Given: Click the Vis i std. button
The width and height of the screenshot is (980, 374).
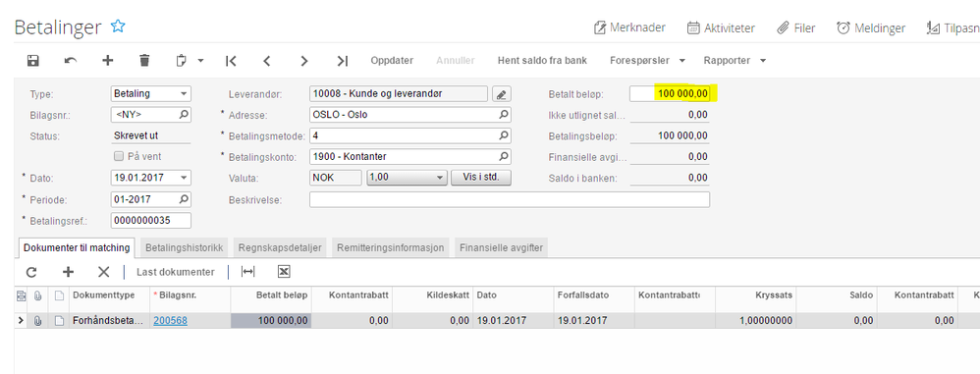Looking at the screenshot, I should click(x=480, y=178).
